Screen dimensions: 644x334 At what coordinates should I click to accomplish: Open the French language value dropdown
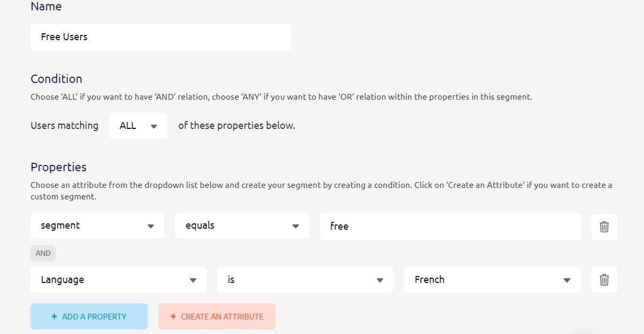492,280
